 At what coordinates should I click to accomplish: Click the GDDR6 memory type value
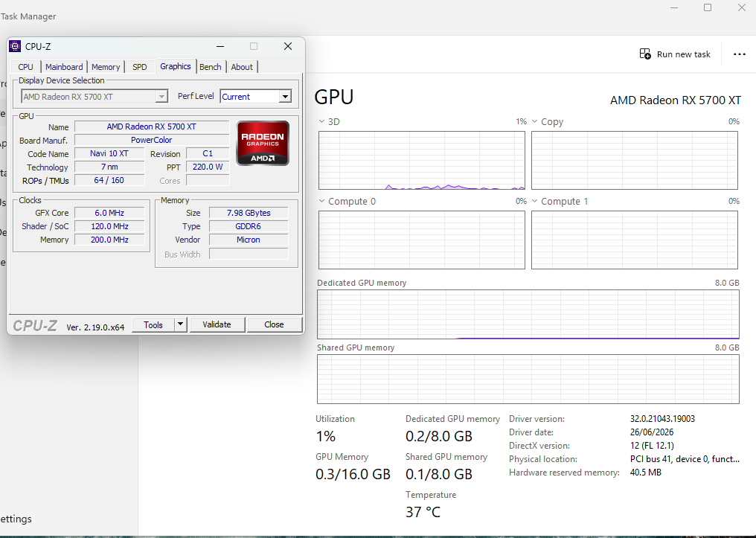pos(249,226)
